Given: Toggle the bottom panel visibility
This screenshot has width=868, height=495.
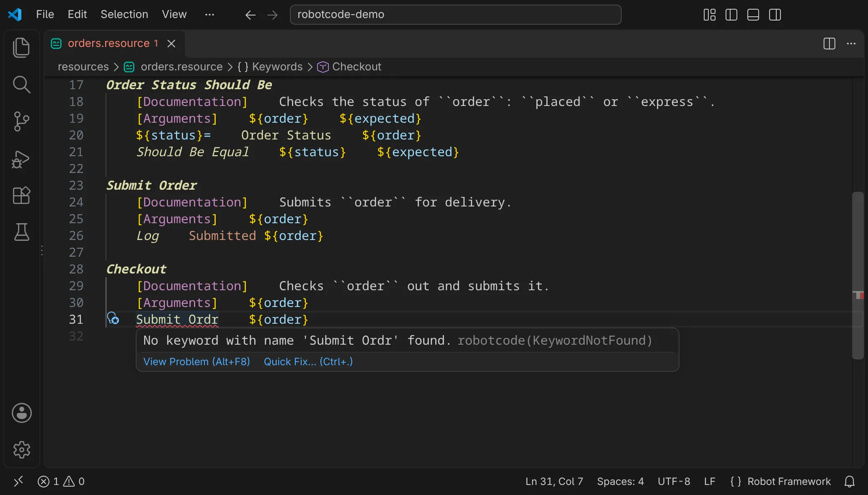Looking at the screenshot, I should click(753, 15).
